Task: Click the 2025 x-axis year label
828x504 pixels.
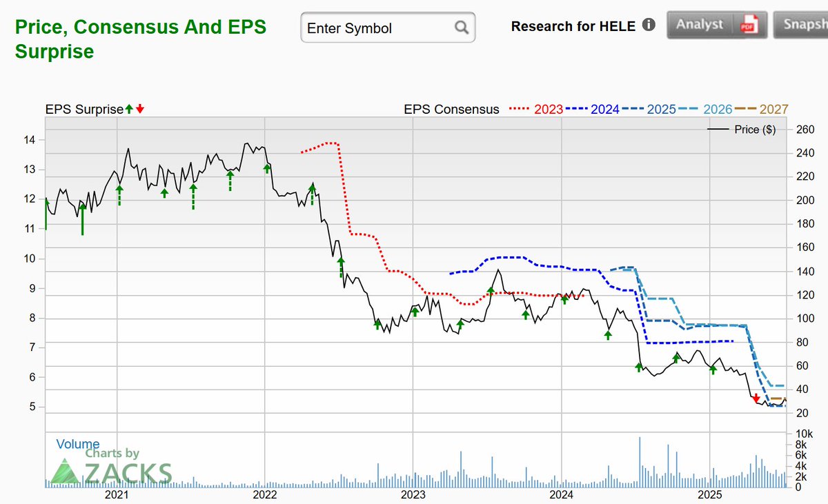Action: click(x=710, y=495)
